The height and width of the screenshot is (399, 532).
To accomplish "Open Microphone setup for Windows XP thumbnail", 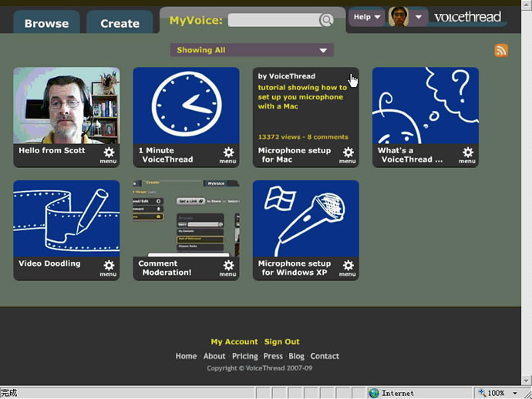I will (306, 219).
